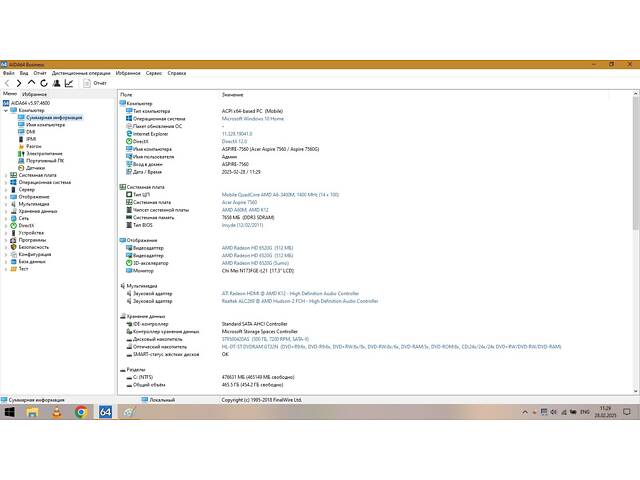
Task: Open the AMD A60M, AMD K12 chipset link
Action: point(245,210)
